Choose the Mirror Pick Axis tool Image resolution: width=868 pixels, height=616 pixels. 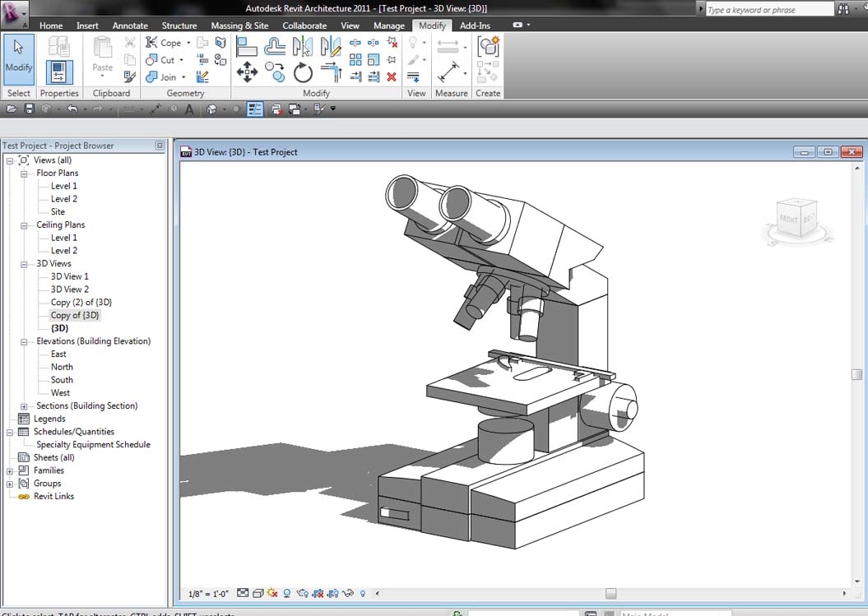301,44
